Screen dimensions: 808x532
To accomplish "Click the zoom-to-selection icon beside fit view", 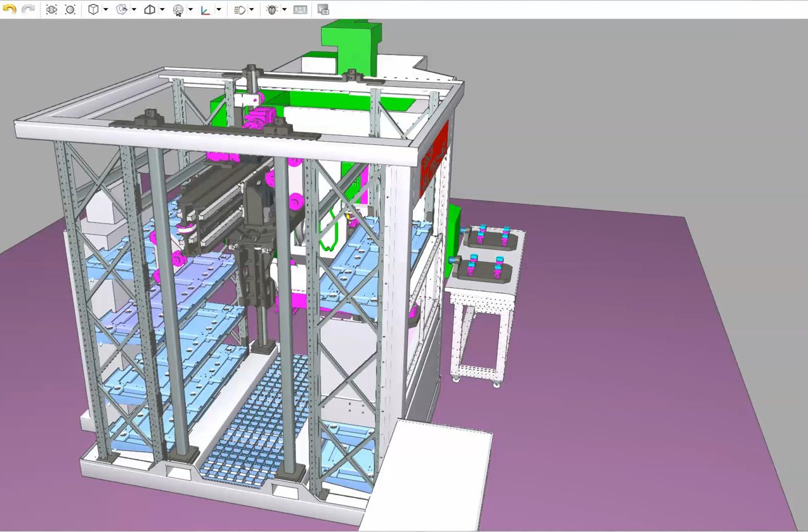I will (x=70, y=10).
